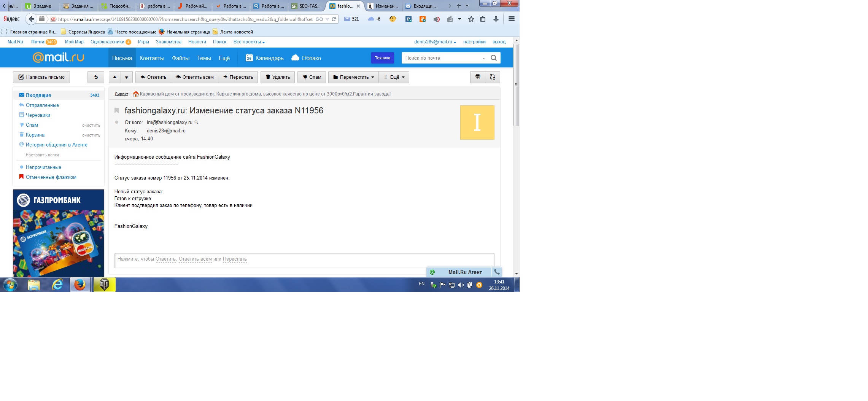This screenshot has height=401, width=868.
Task: Open the tab list dropdown arrow
Action: (467, 6)
